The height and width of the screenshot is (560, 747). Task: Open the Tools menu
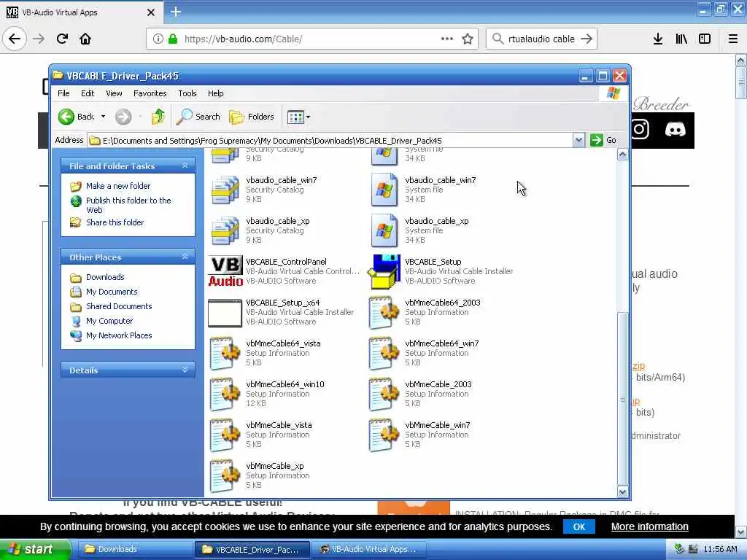(x=187, y=93)
